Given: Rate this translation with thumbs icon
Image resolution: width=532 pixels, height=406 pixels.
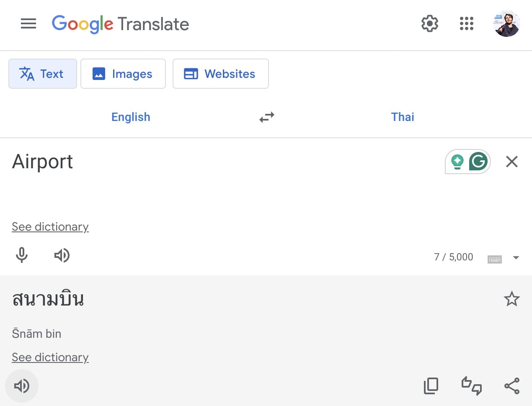Looking at the screenshot, I should click(x=471, y=386).
